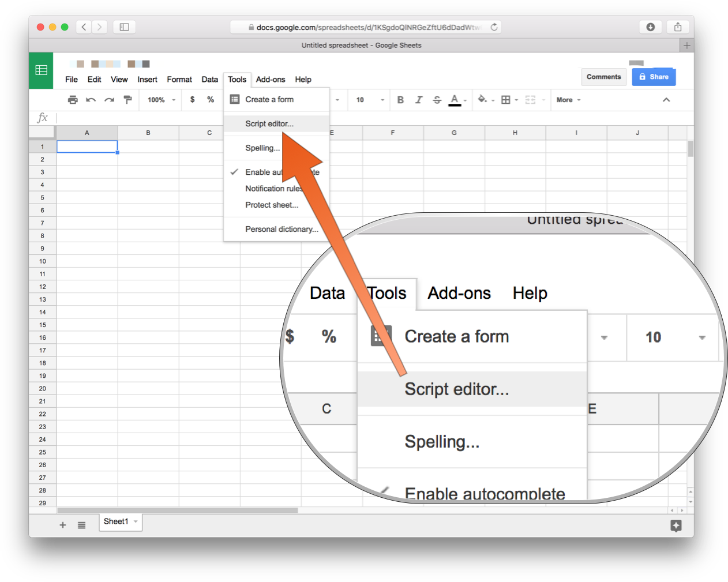728x582 pixels.
Task: Click the Merge cells icon
Action: point(530,100)
